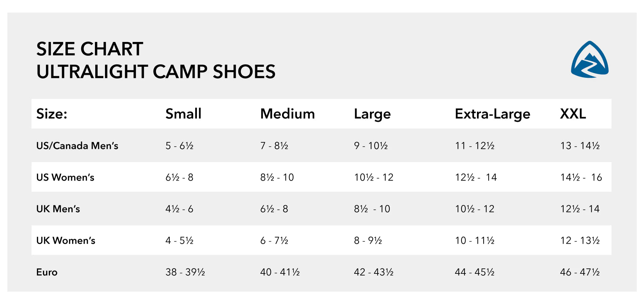Select the XXL column header
This screenshot has width=644, height=305.
(573, 114)
